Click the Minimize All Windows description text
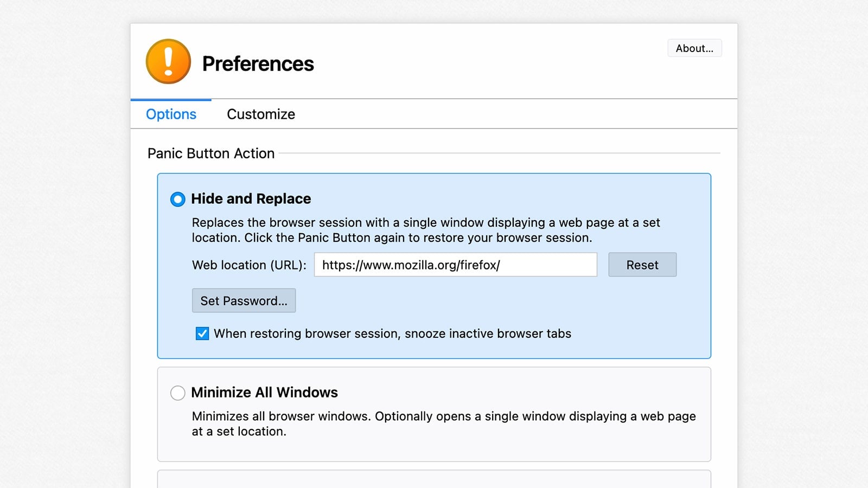 [x=443, y=423]
